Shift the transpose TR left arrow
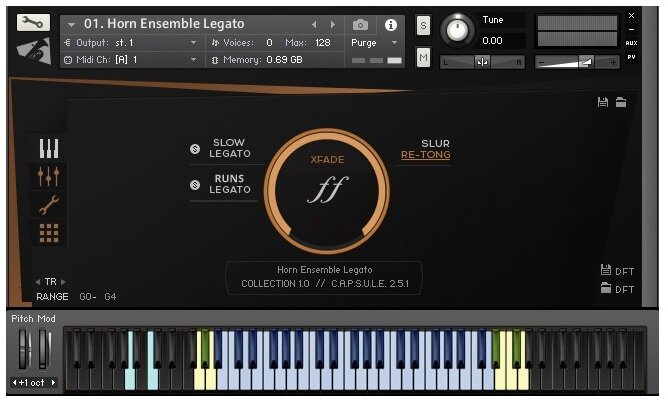The height and width of the screenshot is (405, 668). coord(38,282)
